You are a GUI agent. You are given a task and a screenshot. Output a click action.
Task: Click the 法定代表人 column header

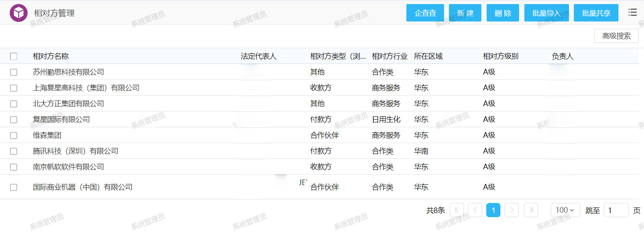pos(258,56)
